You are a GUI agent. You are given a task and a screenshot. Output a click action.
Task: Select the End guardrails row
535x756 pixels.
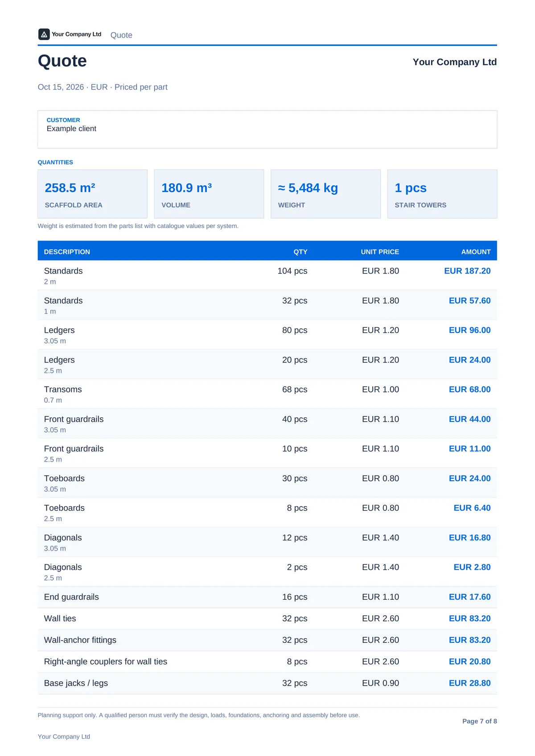267,597
